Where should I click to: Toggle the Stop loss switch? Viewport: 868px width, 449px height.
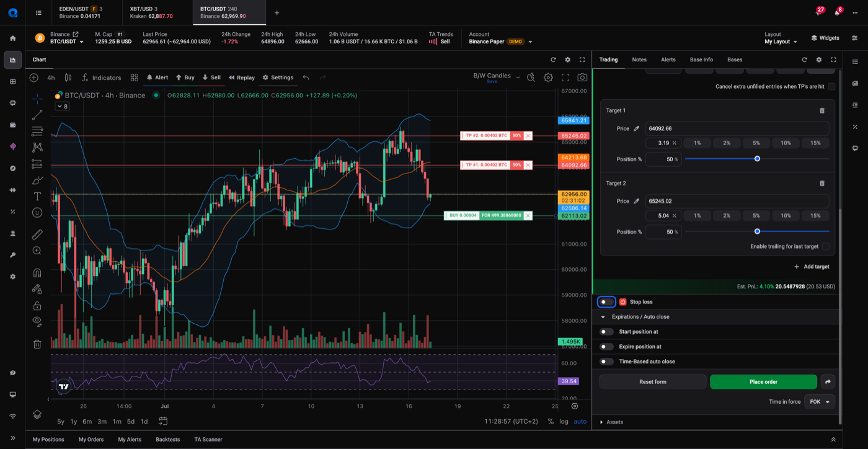(x=606, y=302)
